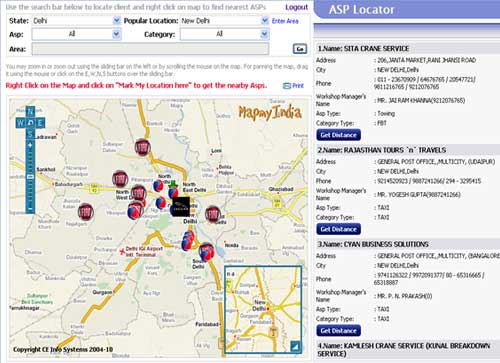
Task: Expand the Asp dropdown set to All
Action: [x=76, y=34]
